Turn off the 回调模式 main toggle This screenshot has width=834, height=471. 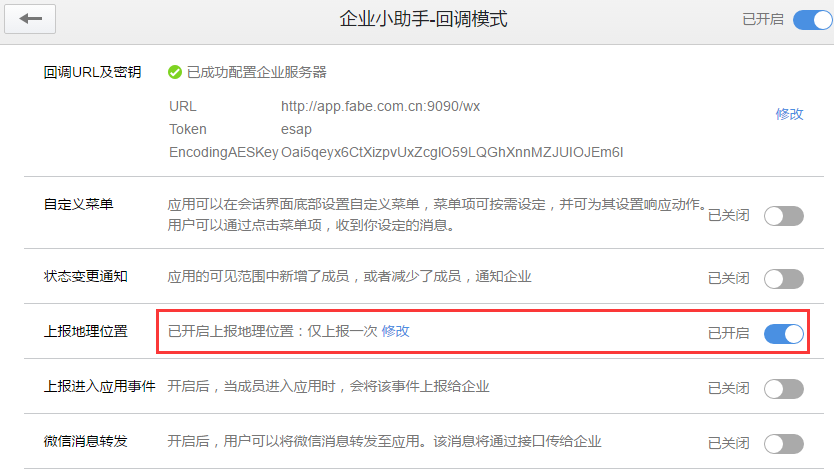point(813,20)
